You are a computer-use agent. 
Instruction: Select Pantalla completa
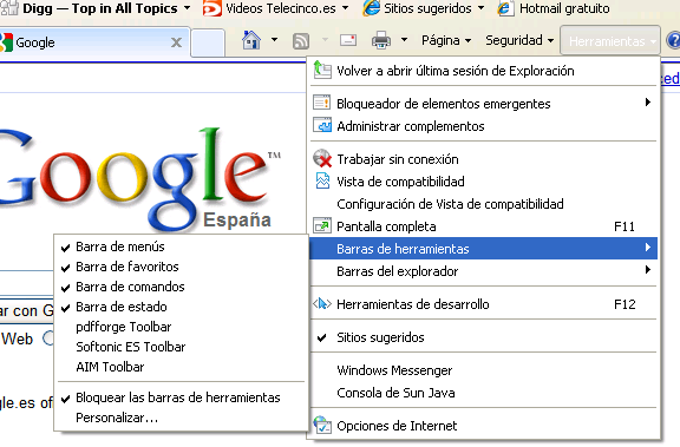click(x=484, y=226)
